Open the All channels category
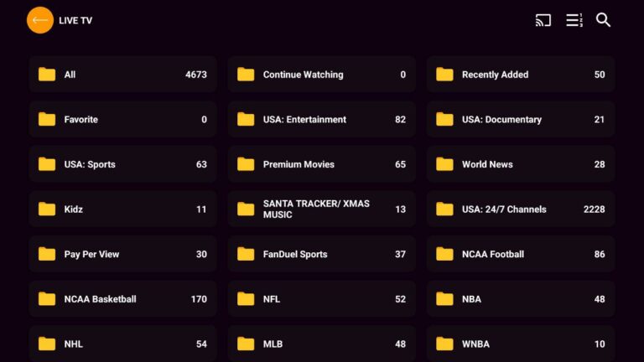The image size is (644, 362). point(122,75)
